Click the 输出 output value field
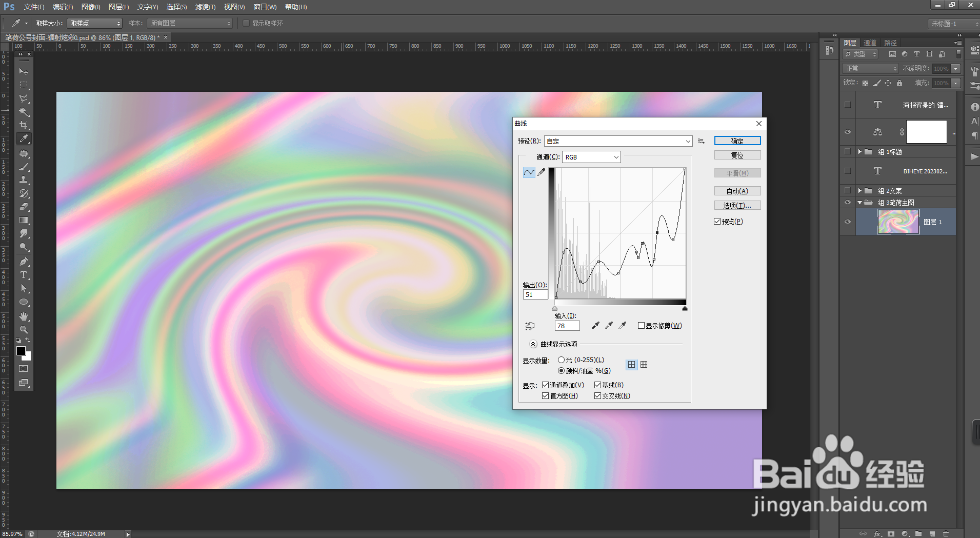Screen dimensions: 980x538 click(535, 295)
